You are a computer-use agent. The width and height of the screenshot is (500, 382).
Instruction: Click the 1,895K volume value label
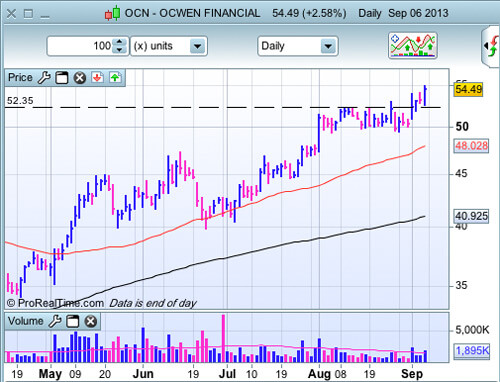472,351
